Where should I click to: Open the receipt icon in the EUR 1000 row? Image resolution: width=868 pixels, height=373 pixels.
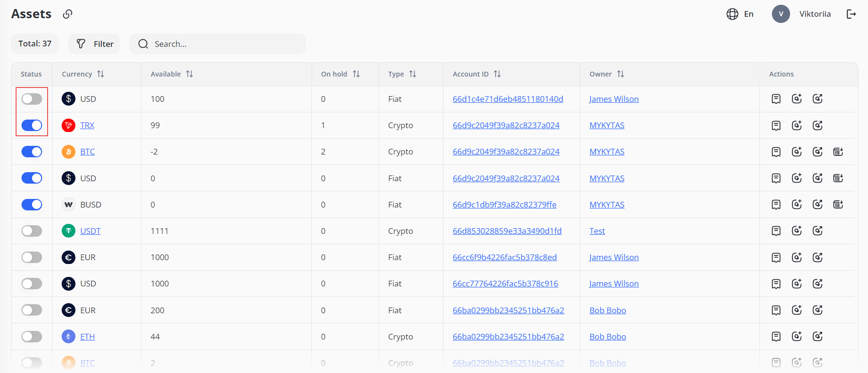tap(776, 257)
